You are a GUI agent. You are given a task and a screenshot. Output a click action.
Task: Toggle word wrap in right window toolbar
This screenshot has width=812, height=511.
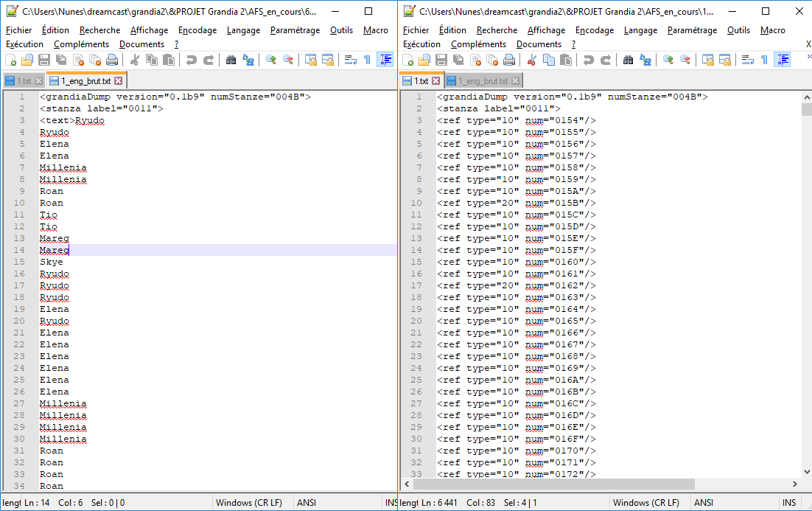[748, 60]
